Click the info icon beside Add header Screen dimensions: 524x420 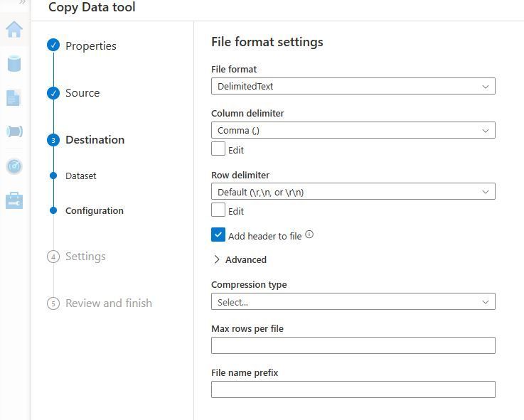point(309,235)
